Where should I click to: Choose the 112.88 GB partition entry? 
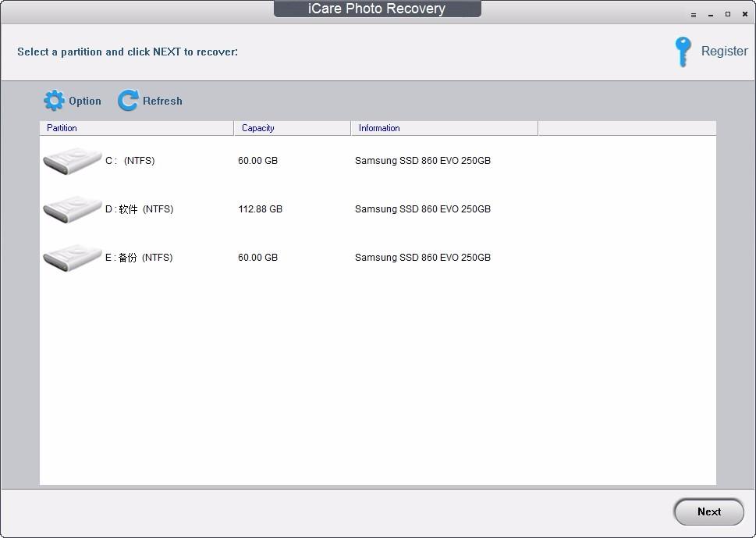[x=378, y=209]
